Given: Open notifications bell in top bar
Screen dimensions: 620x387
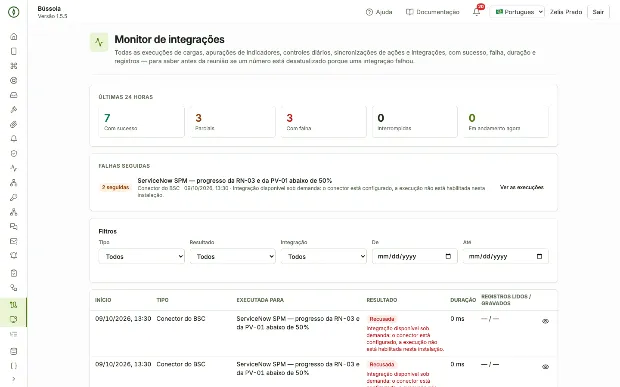Looking at the screenshot, I should coord(477,12).
